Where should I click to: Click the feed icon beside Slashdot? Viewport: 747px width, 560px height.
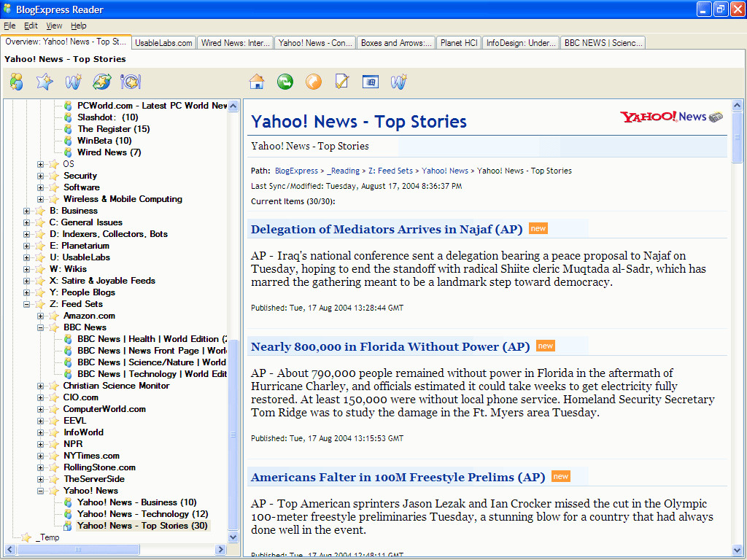[68, 117]
